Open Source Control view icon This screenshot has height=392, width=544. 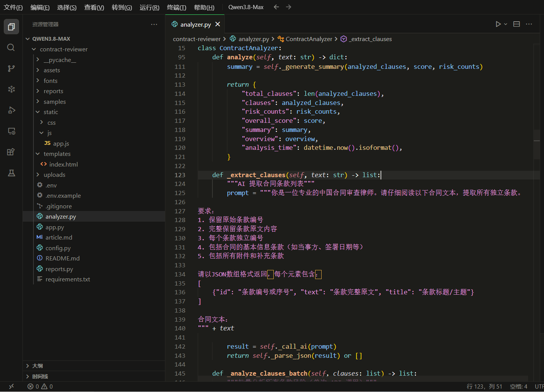click(x=11, y=68)
